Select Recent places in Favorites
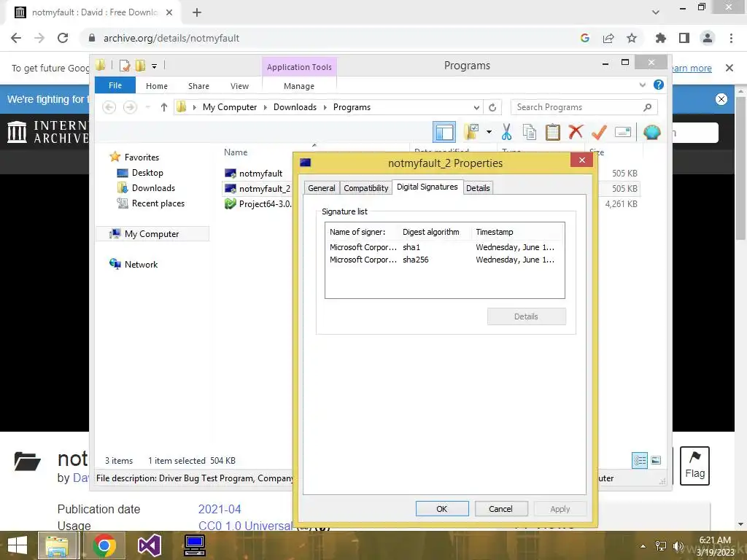This screenshot has height=560, width=747. (158, 203)
